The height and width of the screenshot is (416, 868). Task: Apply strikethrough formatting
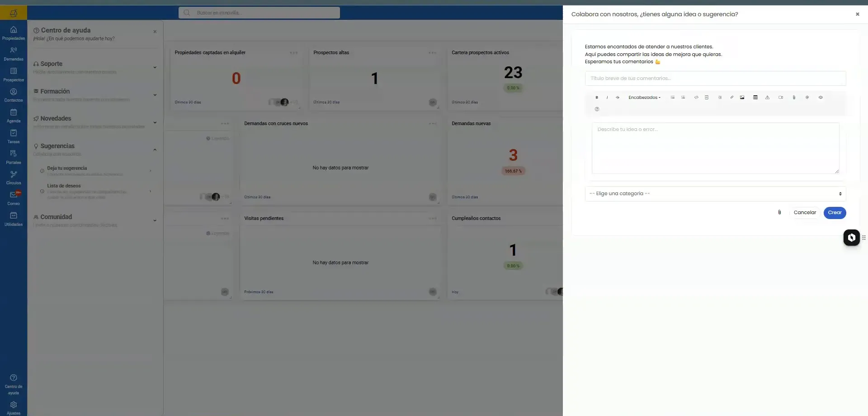[618, 98]
